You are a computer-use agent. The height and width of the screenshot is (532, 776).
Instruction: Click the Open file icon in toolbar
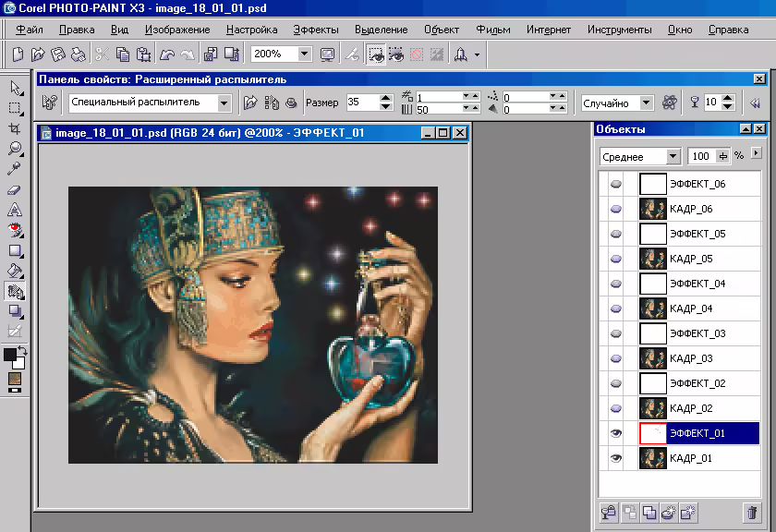point(38,54)
